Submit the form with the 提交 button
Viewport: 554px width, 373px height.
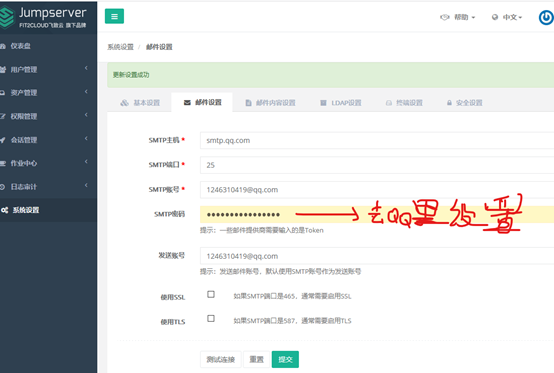click(x=285, y=360)
